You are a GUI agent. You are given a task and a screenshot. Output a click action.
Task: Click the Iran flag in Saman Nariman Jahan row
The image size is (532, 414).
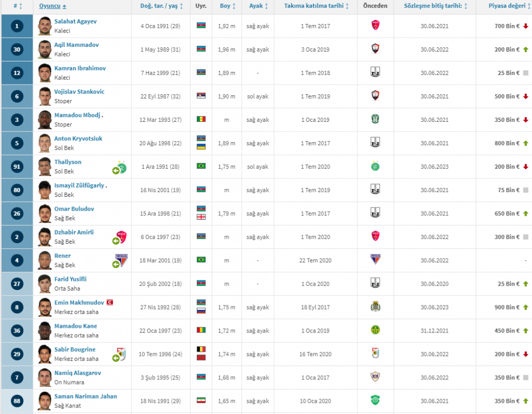[x=201, y=401]
